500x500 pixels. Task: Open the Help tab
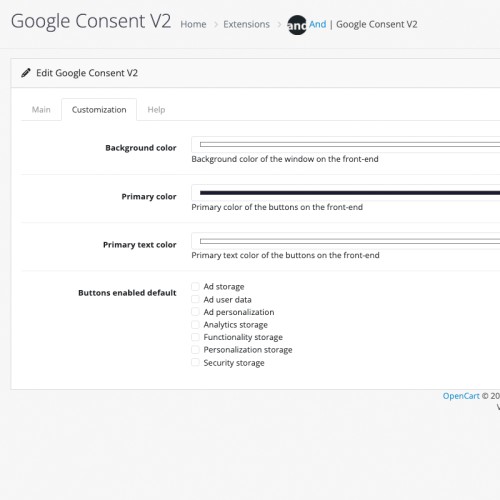pos(156,110)
